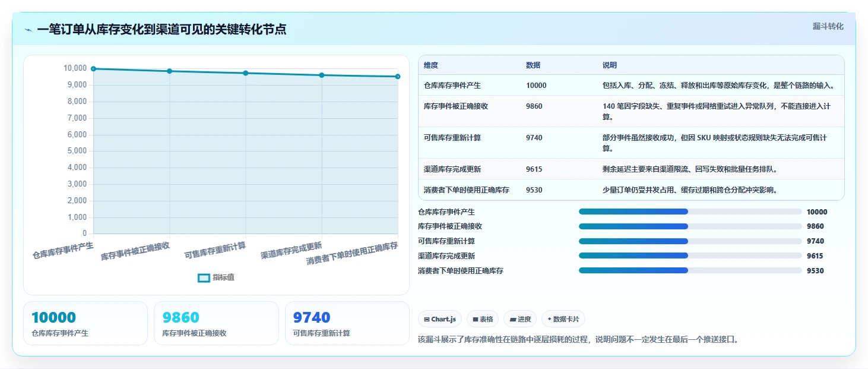
Task: Click the chart point for 可售库存重新计算
Action: [246, 73]
